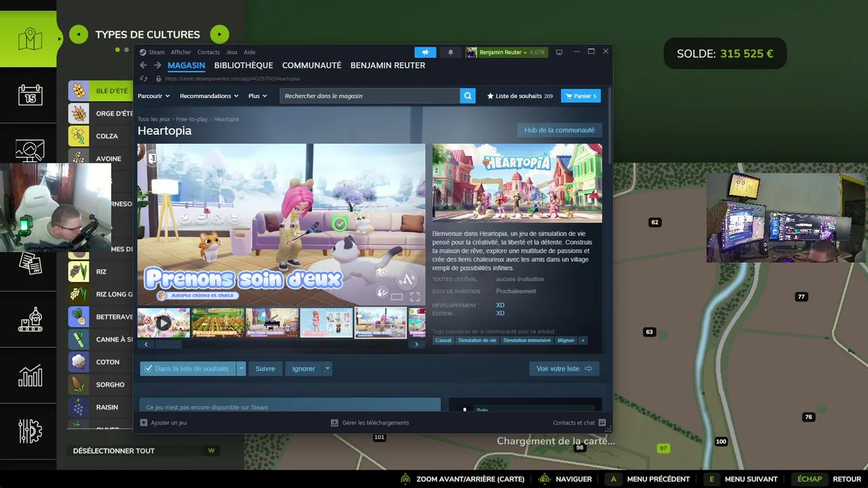The image size is (868, 488).
Task: Expand the Plus dropdown
Action: [258, 96]
